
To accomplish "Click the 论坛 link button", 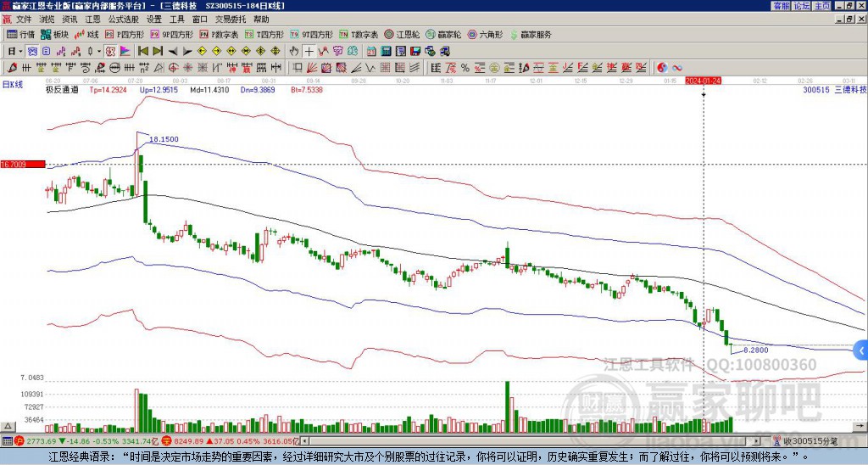I will click(x=801, y=6).
